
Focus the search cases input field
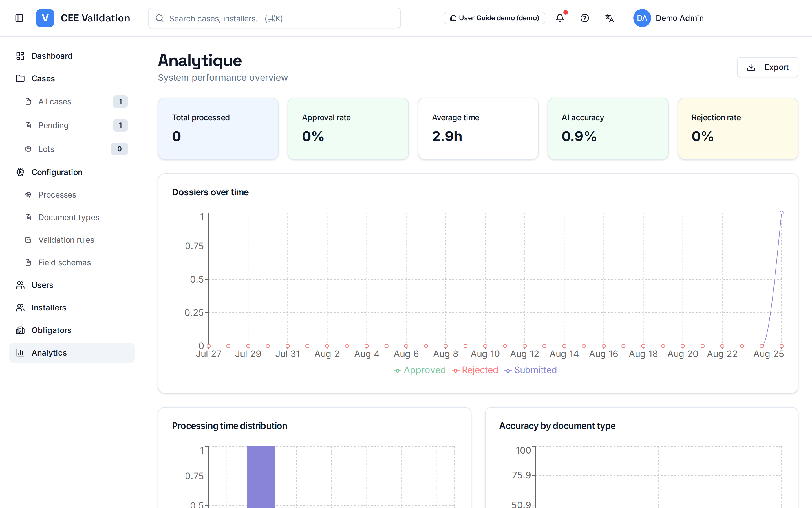coord(274,18)
